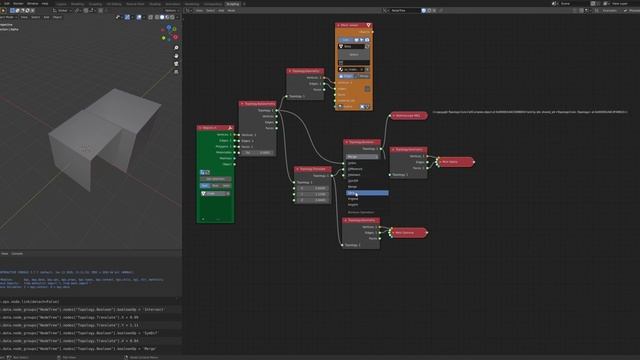Collapse the Topology.Translate node header

(298, 169)
